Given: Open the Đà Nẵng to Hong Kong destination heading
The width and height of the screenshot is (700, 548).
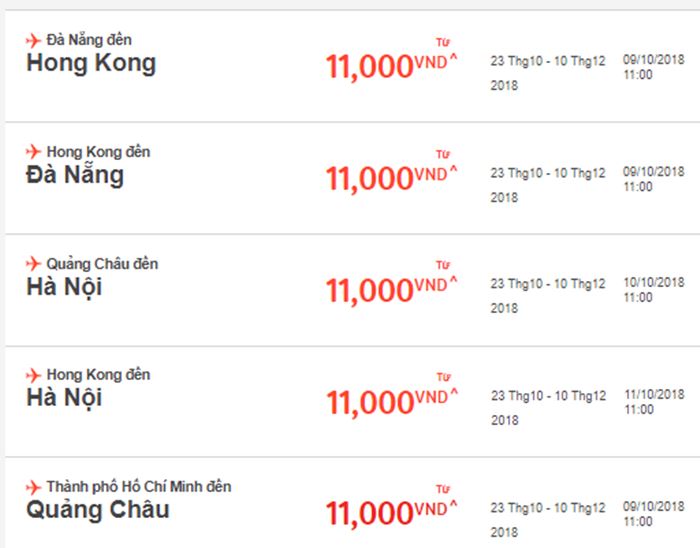Looking at the screenshot, I should [91, 63].
